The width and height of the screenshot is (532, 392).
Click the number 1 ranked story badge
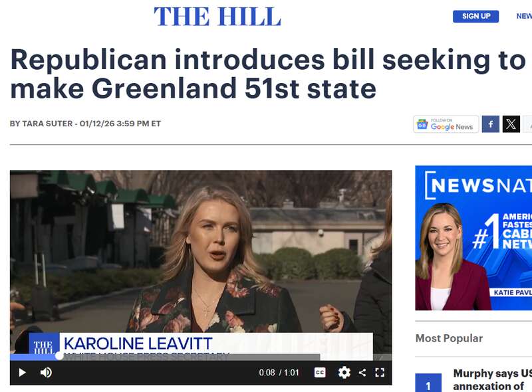click(x=428, y=383)
